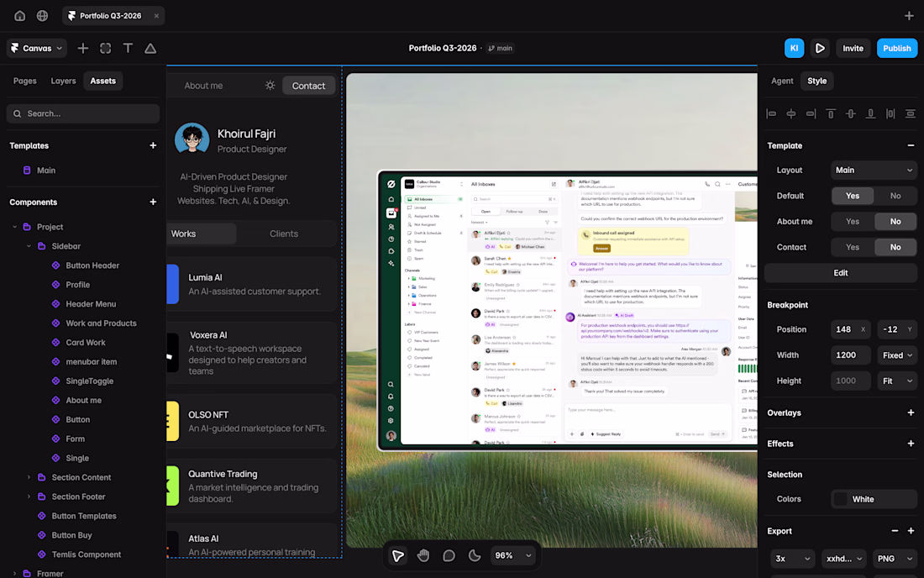
Task: Align selection to top edge
Action: tap(831, 113)
